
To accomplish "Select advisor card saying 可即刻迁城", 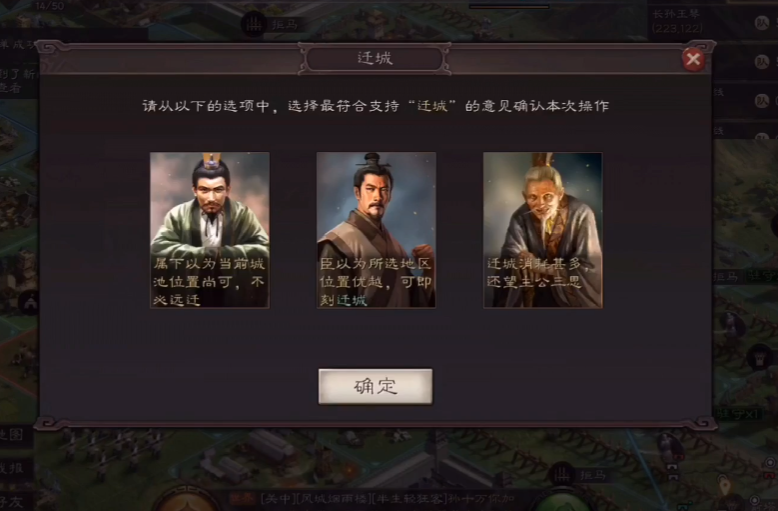I will click(x=376, y=230).
